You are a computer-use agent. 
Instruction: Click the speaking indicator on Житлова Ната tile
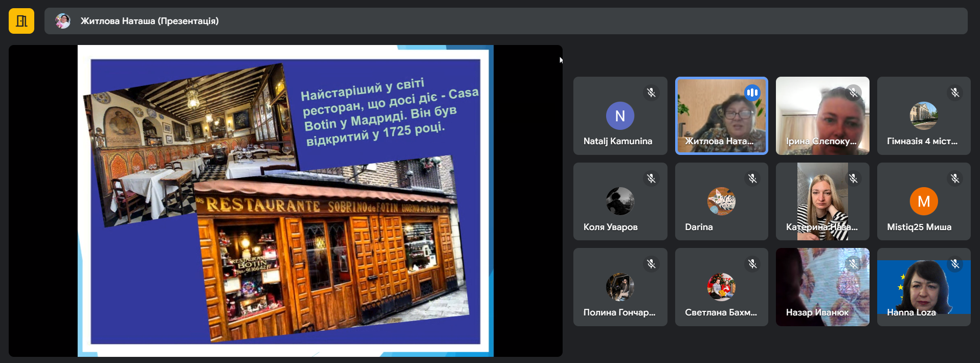752,93
